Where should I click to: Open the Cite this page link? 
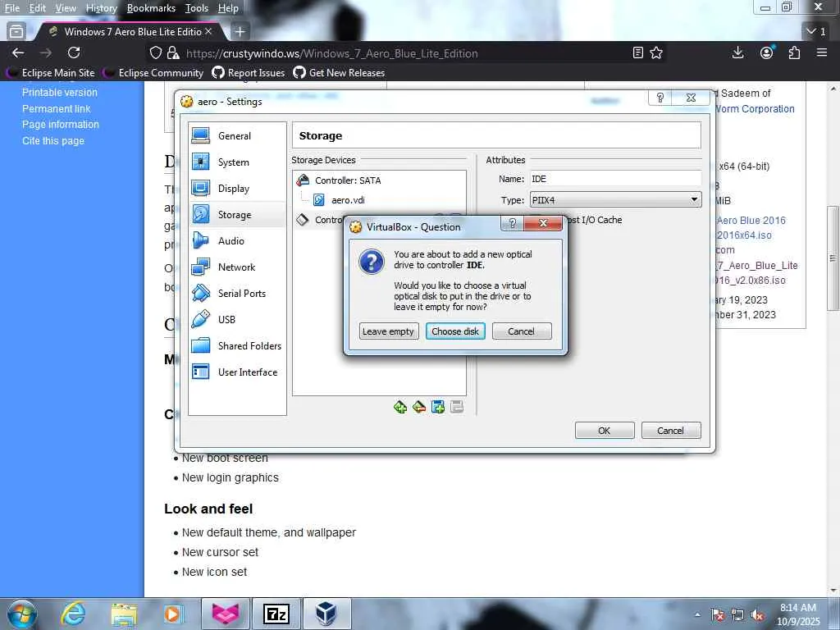click(53, 140)
